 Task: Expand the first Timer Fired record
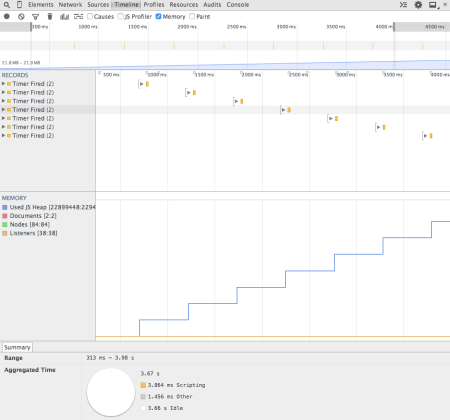click(3, 84)
